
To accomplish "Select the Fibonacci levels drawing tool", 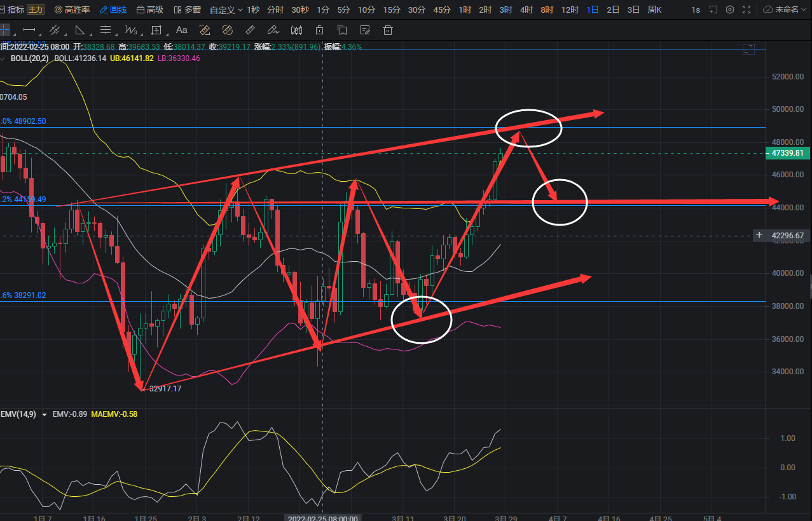I will (x=106, y=30).
